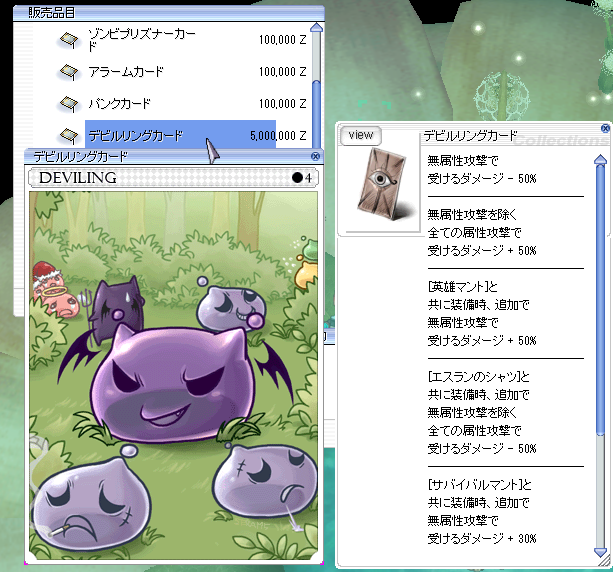This screenshot has height=572, width=613.
Task: Click the eye card item thumbnail
Action: (382, 184)
